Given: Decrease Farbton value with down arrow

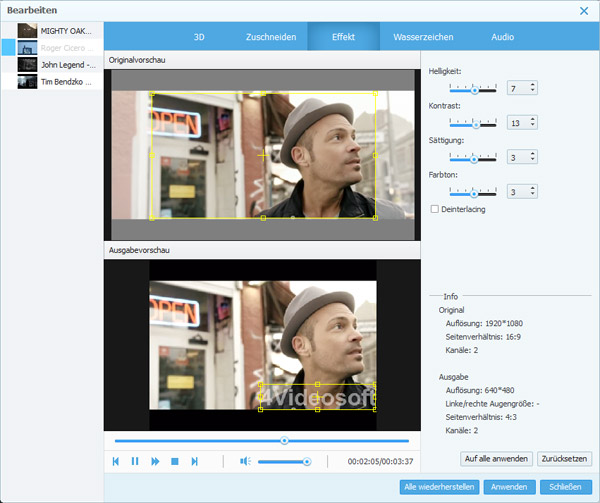Looking at the screenshot, I should click(533, 194).
